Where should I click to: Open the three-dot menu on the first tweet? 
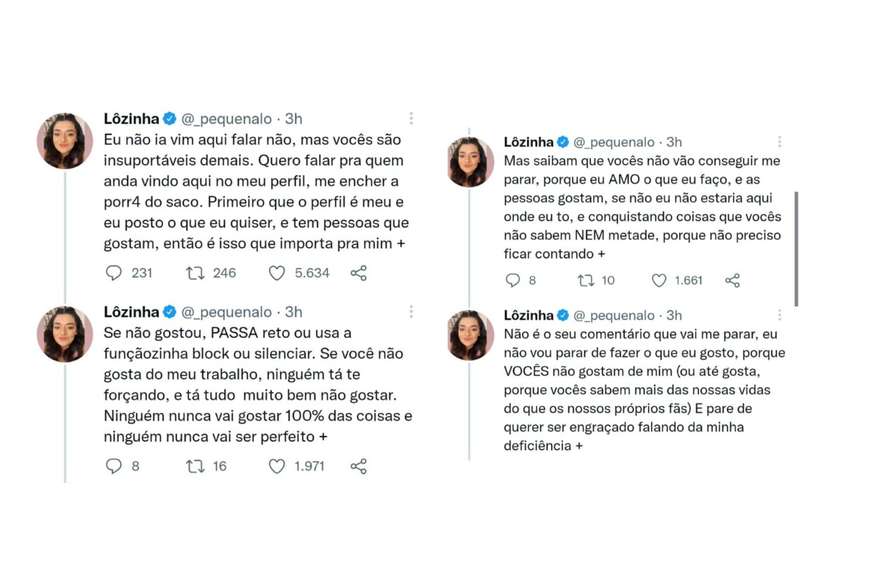click(x=411, y=118)
